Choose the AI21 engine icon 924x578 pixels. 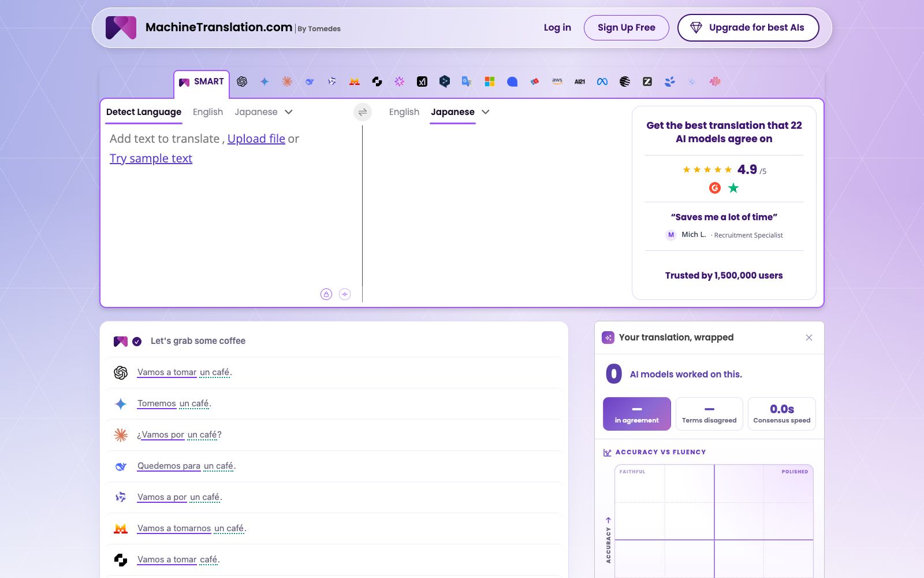coord(580,81)
